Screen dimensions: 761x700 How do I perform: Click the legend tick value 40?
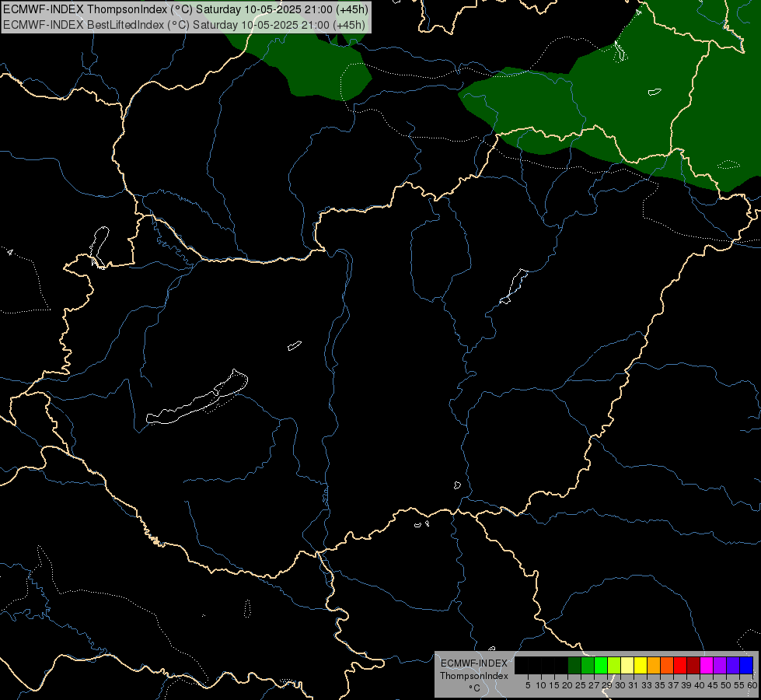click(x=700, y=685)
